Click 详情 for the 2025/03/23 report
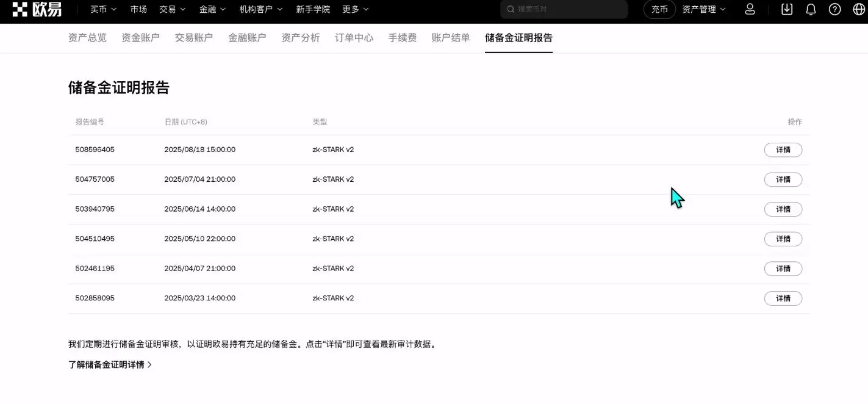The width and height of the screenshot is (868, 404). point(783,298)
